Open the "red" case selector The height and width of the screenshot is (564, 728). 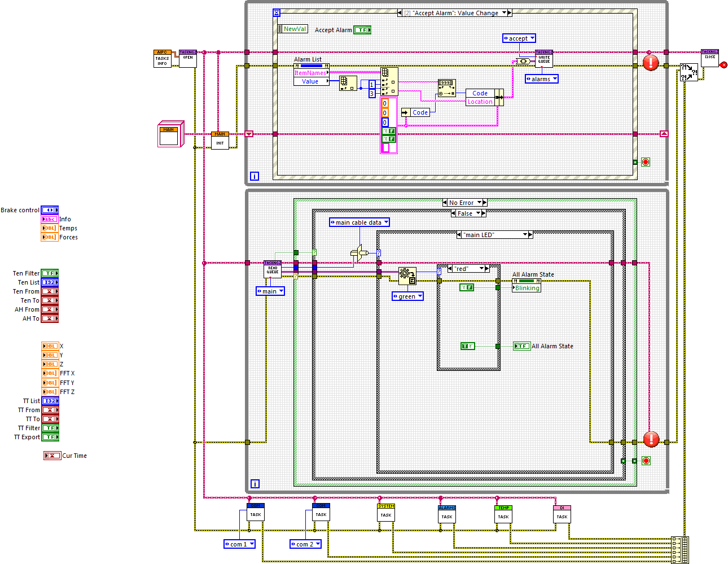click(468, 269)
